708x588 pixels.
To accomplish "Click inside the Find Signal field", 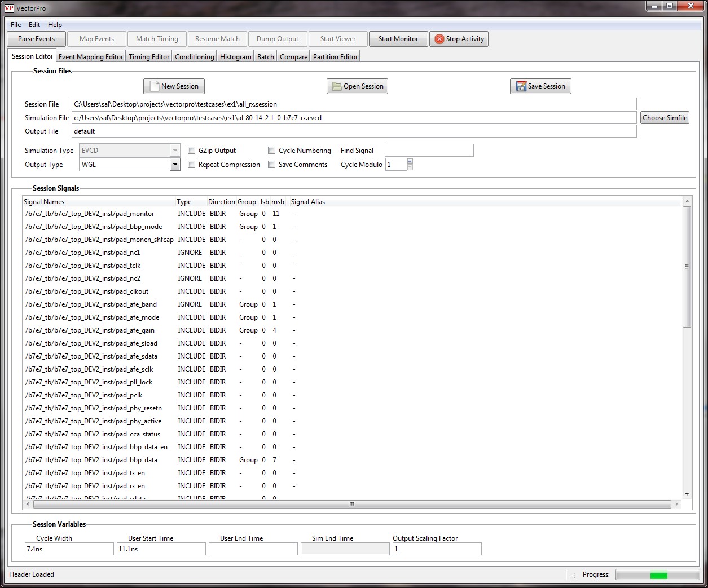I will tap(428, 150).
